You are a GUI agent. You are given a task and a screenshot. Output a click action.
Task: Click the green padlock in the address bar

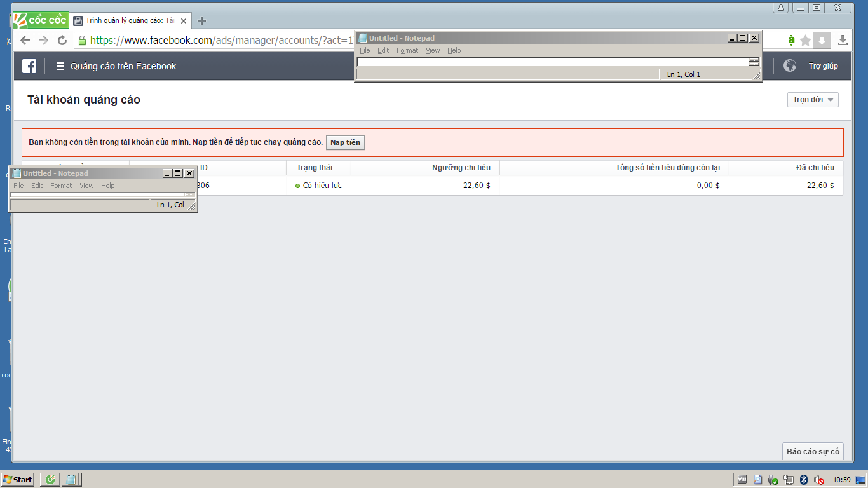pyautogui.click(x=82, y=40)
